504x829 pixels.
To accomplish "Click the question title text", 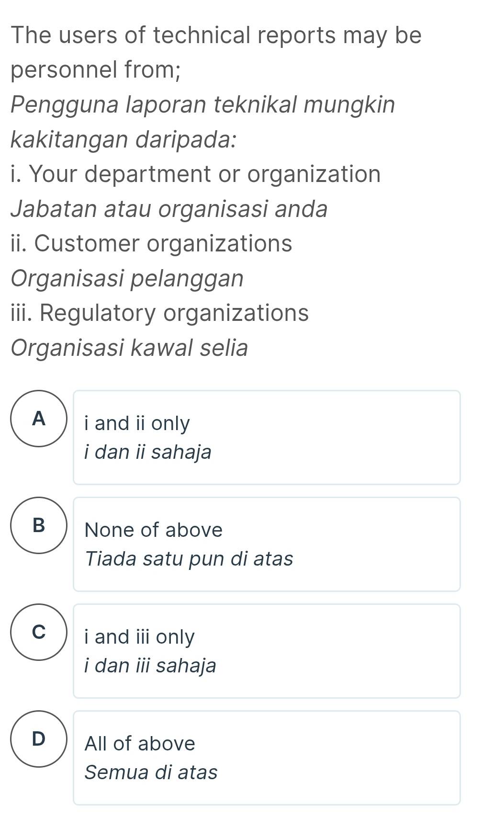I will 215,34.
